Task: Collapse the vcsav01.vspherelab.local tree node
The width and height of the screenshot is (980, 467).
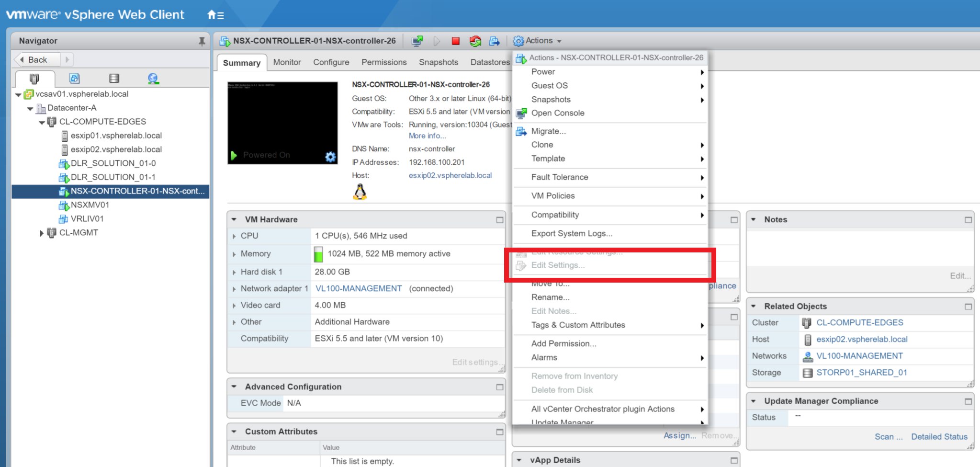Action: [x=18, y=95]
